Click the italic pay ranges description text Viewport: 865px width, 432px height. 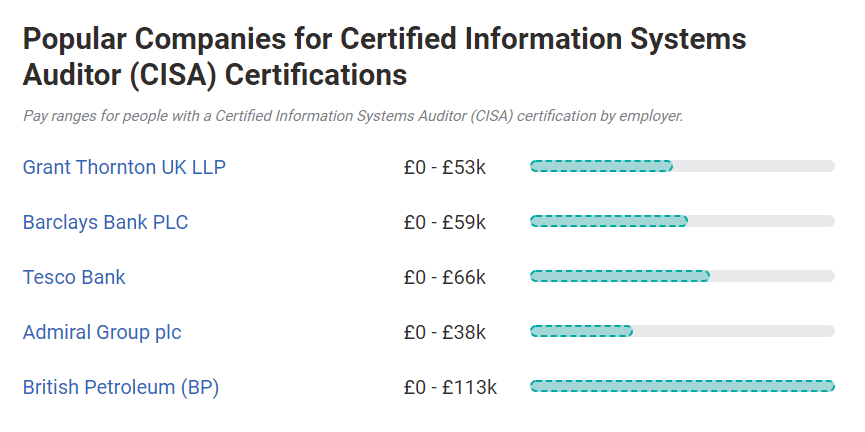(353, 116)
